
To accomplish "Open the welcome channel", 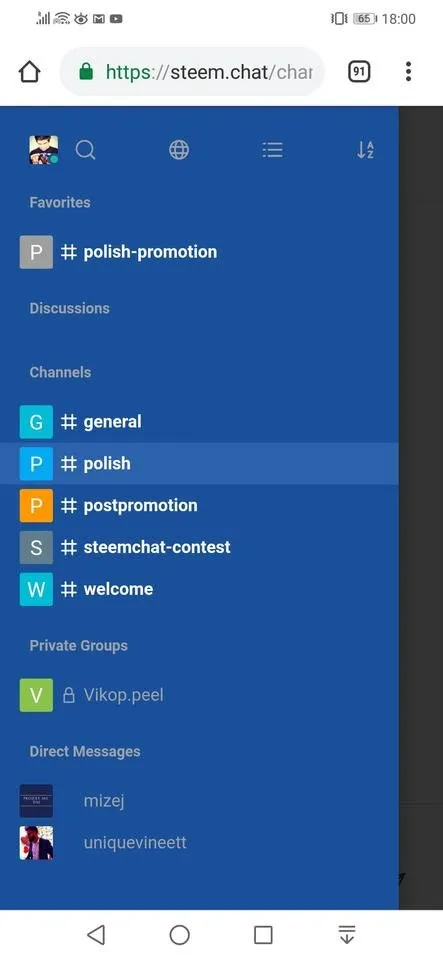I will [199, 589].
